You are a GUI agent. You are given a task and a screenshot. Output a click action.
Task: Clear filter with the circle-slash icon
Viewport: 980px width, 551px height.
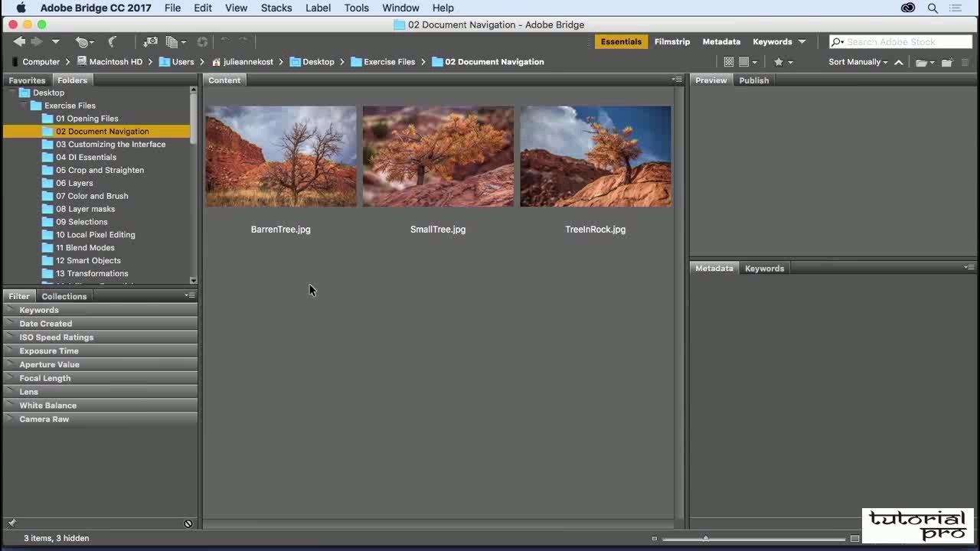[188, 523]
